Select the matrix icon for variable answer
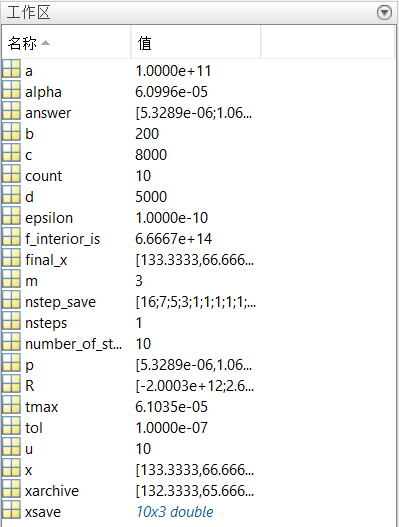 coord(11,112)
